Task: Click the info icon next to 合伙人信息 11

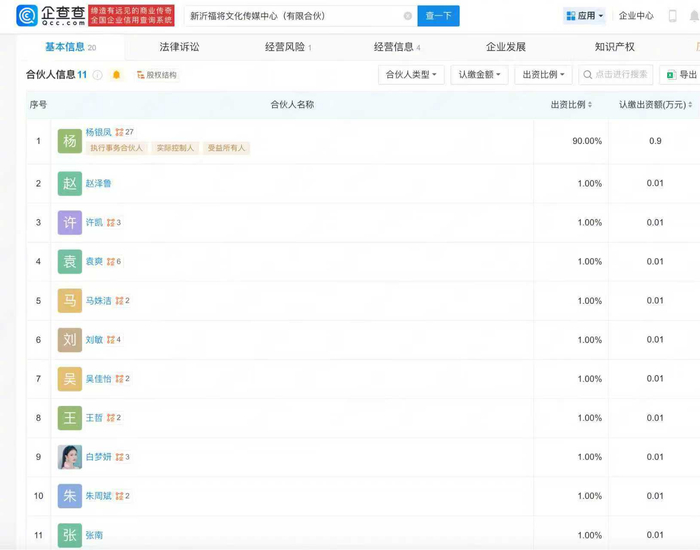Action: (98, 75)
